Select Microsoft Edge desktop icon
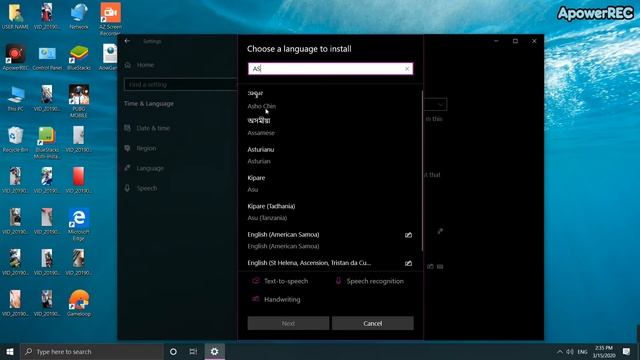The image size is (640, 360). (78, 224)
